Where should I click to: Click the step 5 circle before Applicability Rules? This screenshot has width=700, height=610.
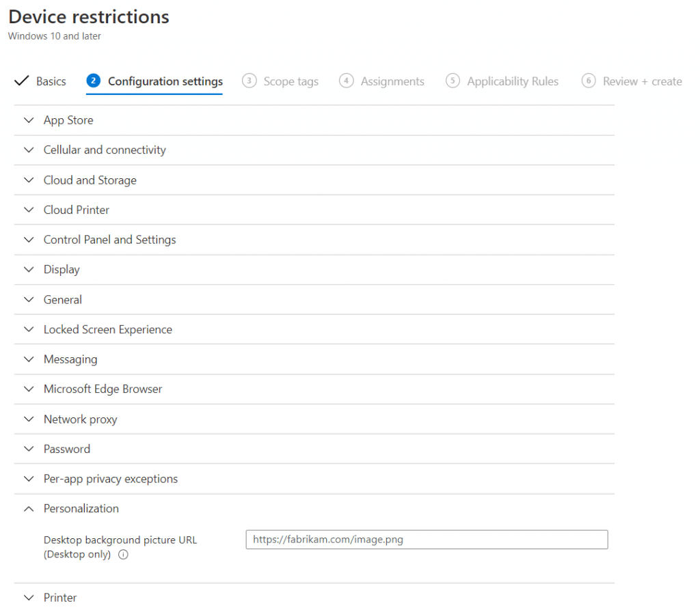(x=453, y=81)
